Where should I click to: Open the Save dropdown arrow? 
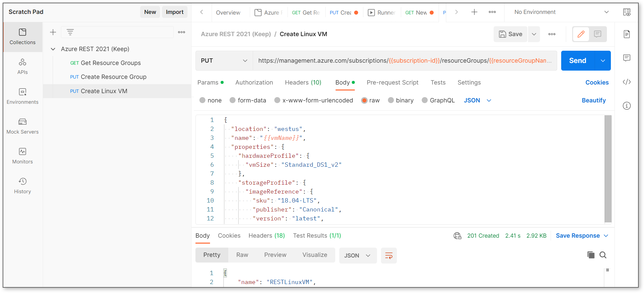coord(534,34)
